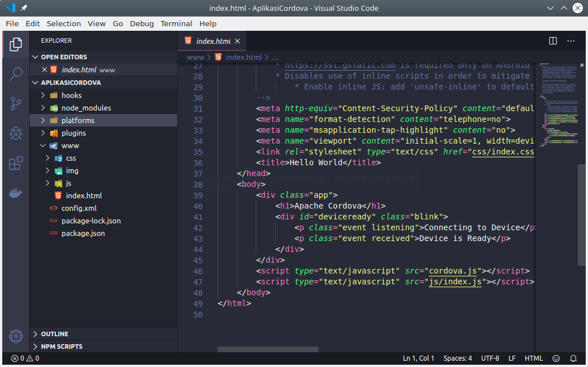
Task: Split the editor using the split icon
Action: pos(552,40)
